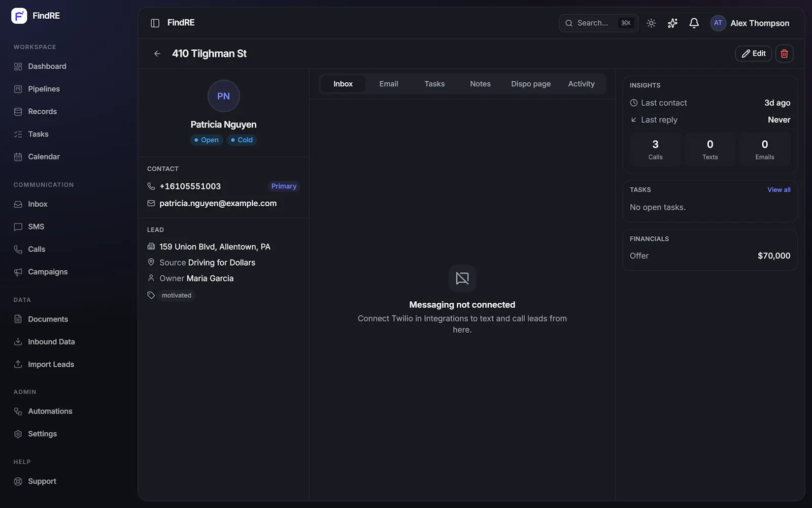Click the disconnected messaging icon
Image resolution: width=812 pixels, height=508 pixels.
tap(462, 278)
